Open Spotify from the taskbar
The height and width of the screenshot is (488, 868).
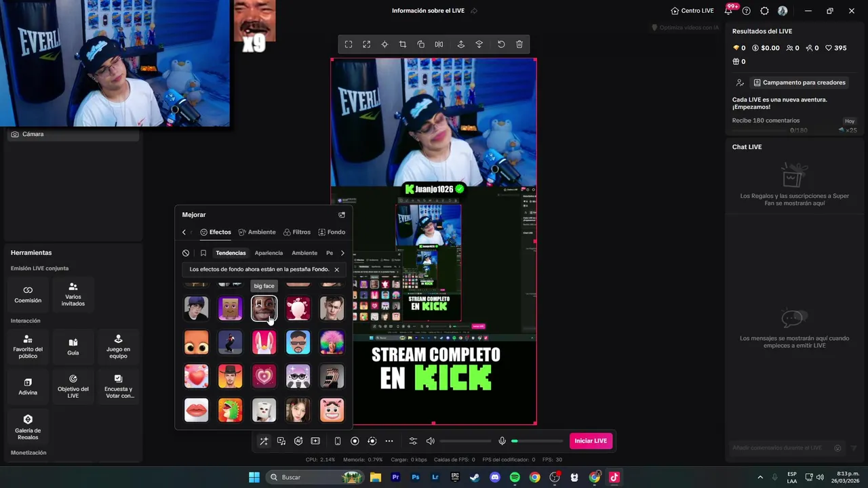515,477
